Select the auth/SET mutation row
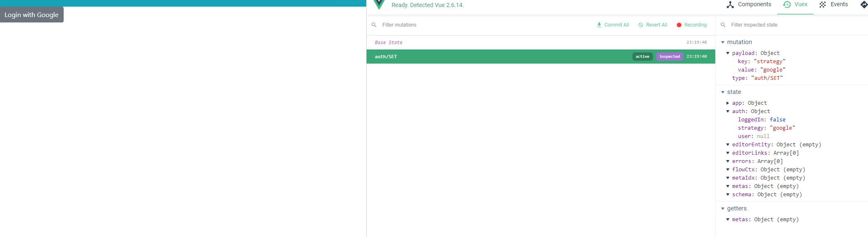This screenshot has height=237, width=868. 541,57
